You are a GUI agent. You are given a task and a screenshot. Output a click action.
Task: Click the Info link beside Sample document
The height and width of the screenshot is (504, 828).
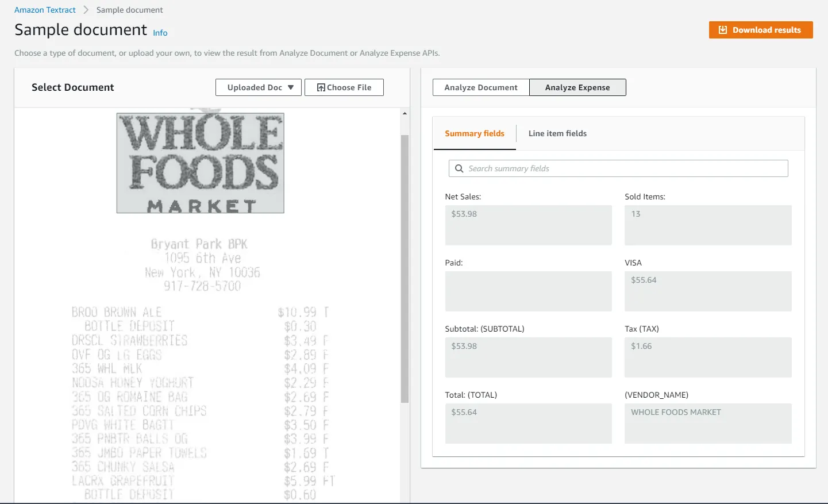160,33
